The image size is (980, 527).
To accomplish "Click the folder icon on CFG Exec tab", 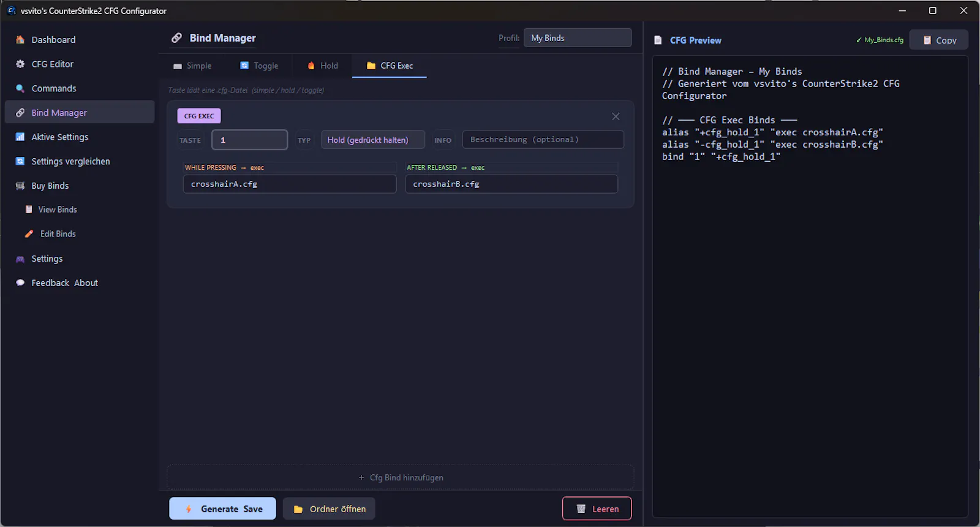I will (371, 66).
